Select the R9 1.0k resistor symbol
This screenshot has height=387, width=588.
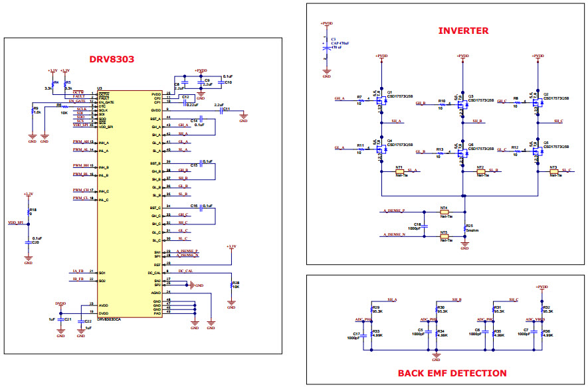33,111
